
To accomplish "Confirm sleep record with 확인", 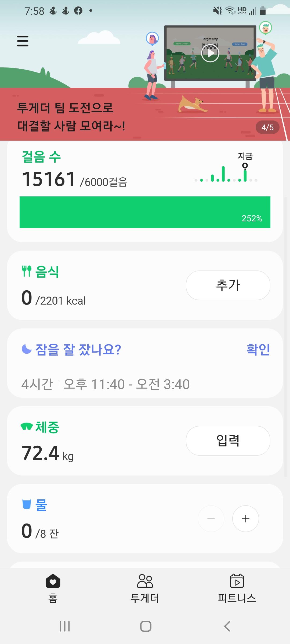I will pos(258,349).
